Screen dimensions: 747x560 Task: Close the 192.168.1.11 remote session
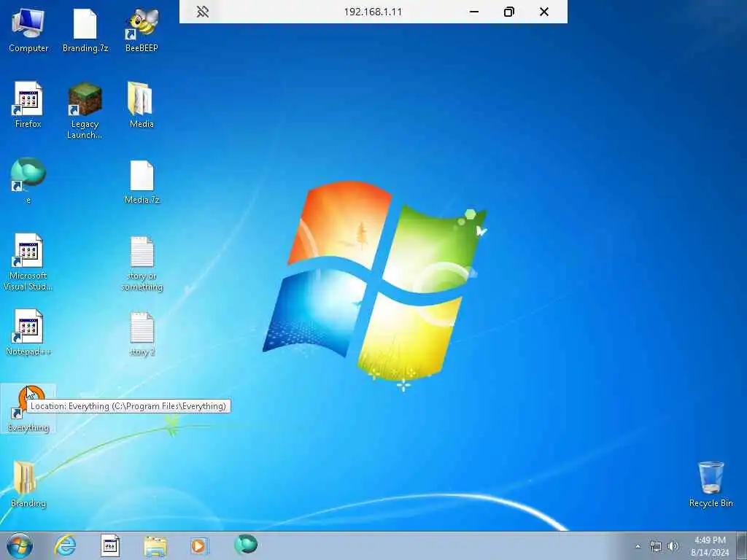(544, 12)
